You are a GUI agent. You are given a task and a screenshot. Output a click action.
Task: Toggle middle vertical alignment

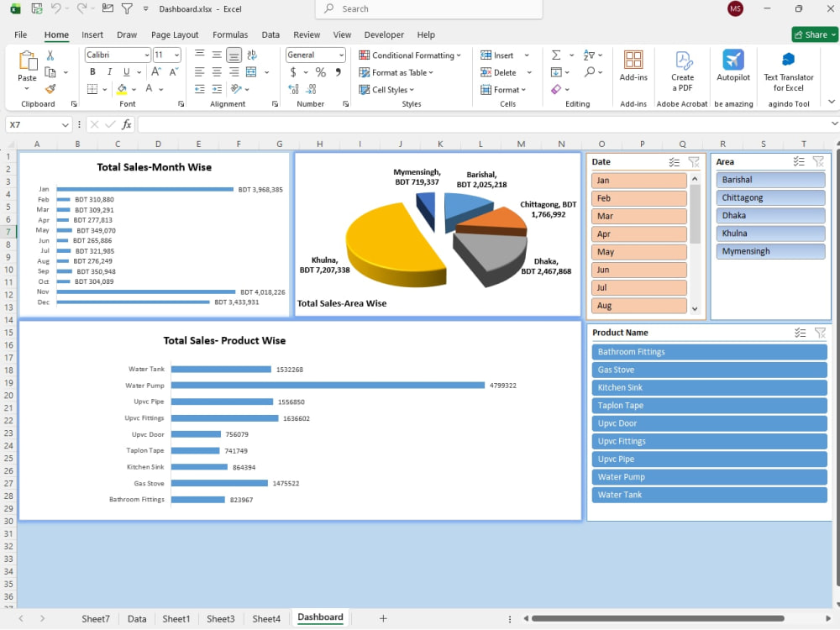coord(217,55)
